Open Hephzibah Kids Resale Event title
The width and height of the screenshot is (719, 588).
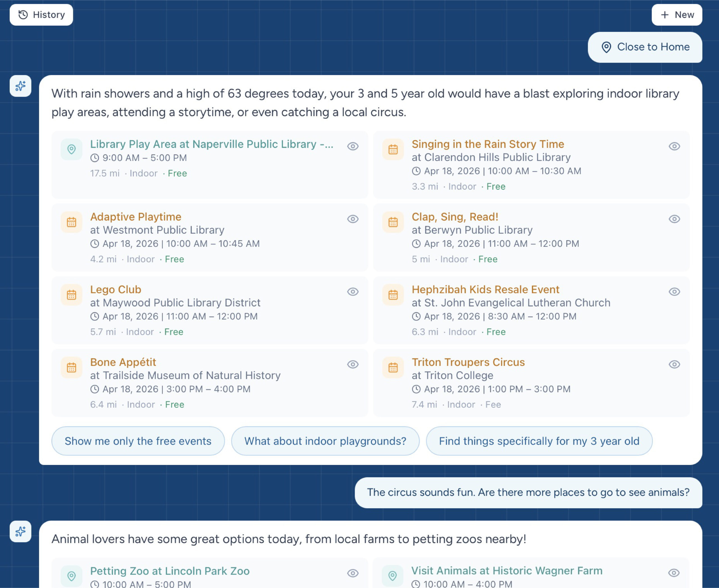485,290
